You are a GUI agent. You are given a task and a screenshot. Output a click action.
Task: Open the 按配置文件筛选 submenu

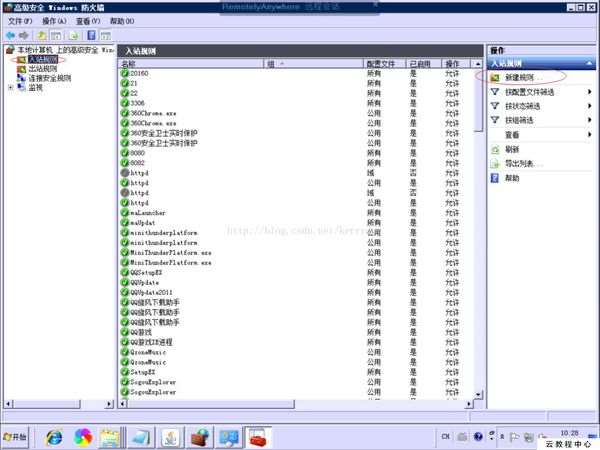tap(540, 92)
